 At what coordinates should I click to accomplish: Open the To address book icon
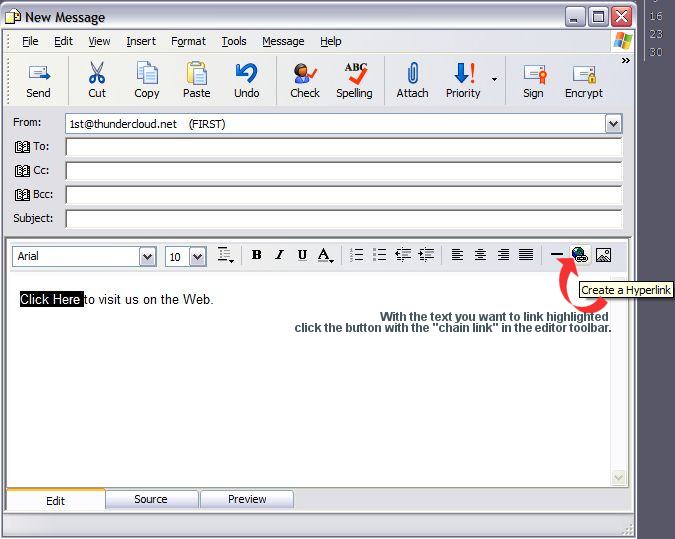(22, 147)
